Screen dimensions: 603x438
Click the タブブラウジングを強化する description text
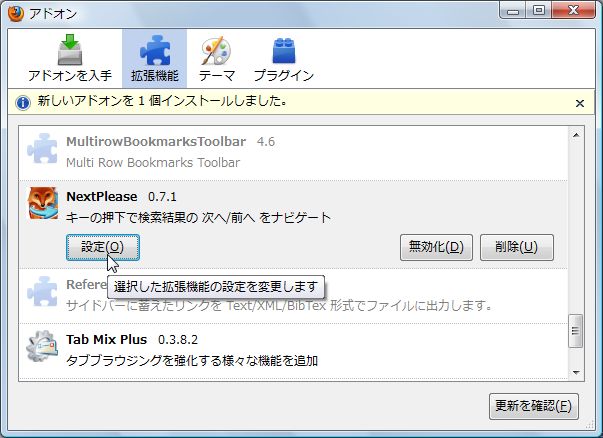pos(192,361)
